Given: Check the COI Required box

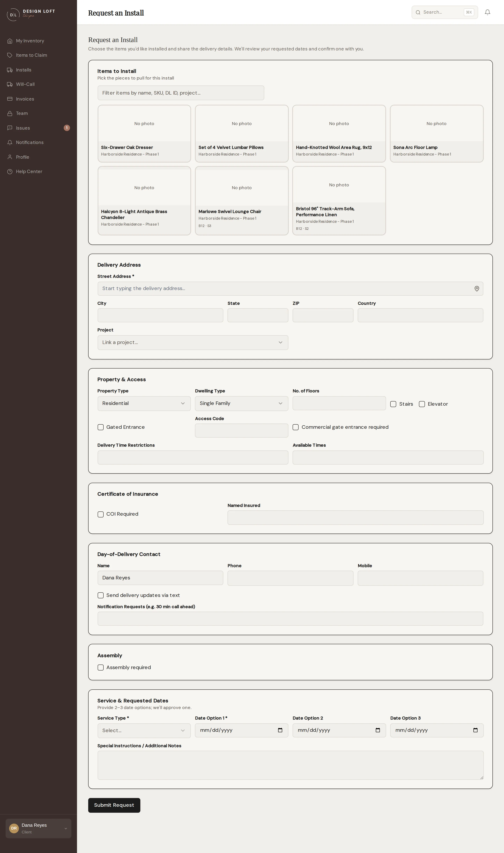Looking at the screenshot, I should coord(100,514).
